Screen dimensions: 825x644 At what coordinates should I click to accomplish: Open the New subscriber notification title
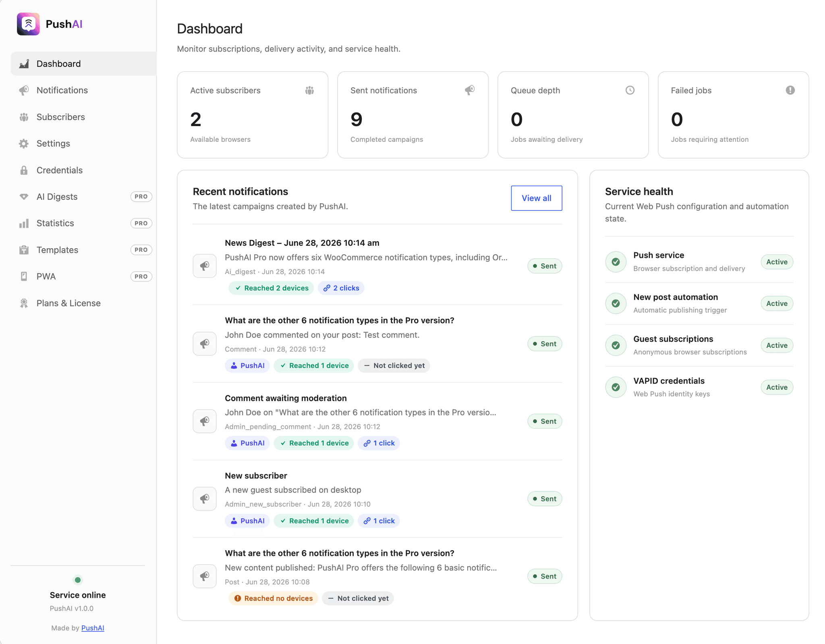point(256,476)
